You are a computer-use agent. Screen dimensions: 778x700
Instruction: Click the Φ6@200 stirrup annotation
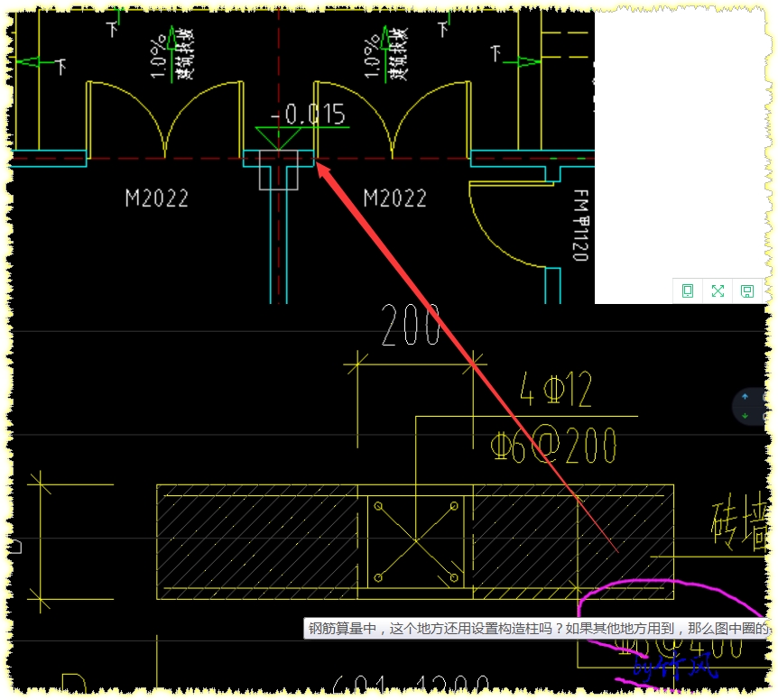[553, 445]
